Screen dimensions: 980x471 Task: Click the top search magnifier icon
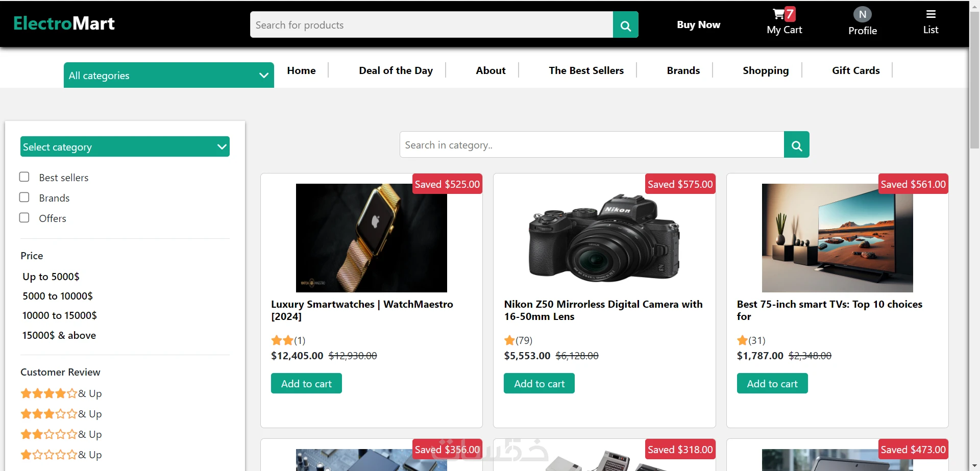pos(625,25)
